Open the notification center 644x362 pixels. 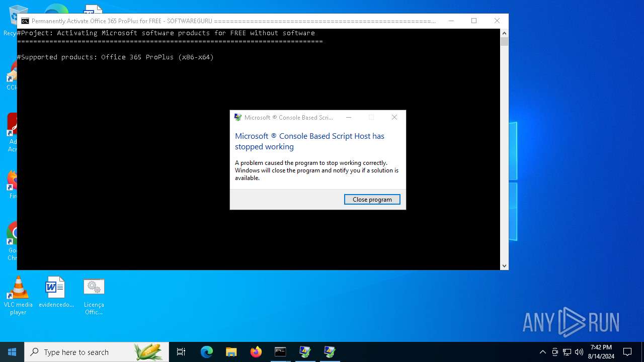pyautogui.click(x=627, y=352)
